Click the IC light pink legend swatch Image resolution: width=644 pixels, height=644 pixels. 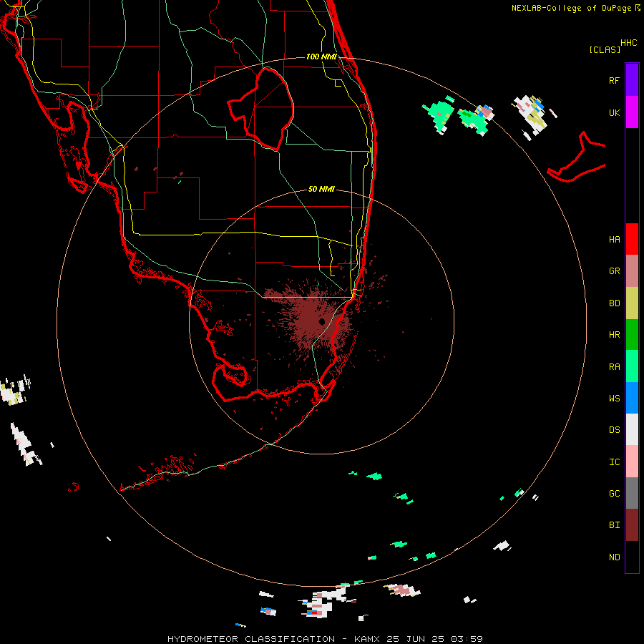632,462
